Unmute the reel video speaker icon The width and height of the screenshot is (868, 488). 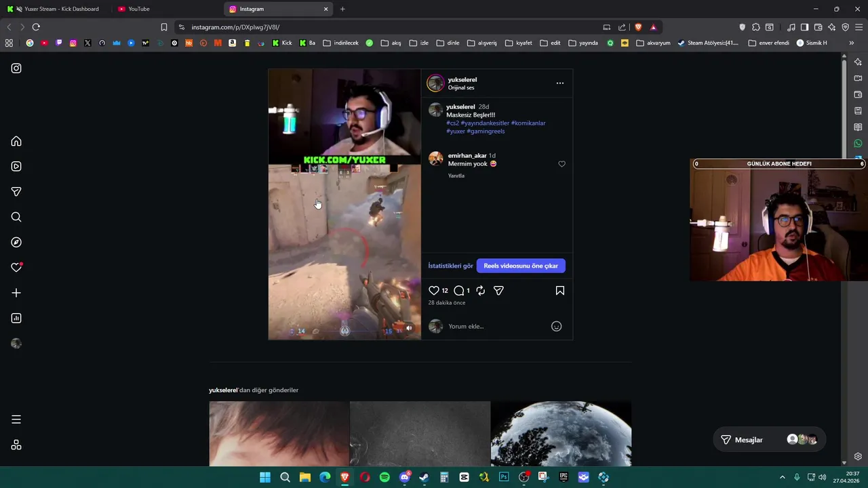(x=408, y=328)
